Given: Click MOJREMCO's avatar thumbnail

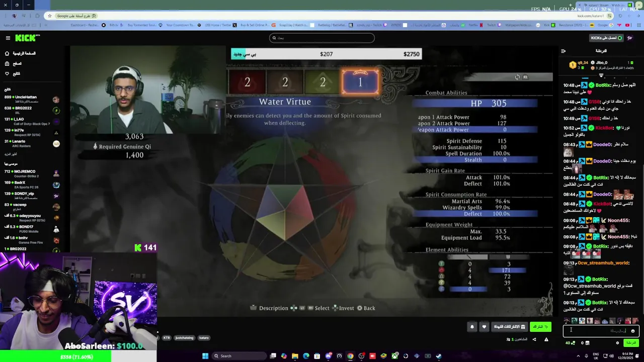Looking at the screenshot, I should point(56,173).
